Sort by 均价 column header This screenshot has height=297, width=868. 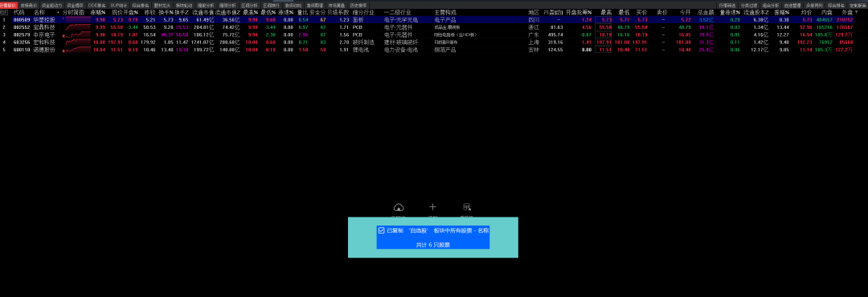pos(807,11)
